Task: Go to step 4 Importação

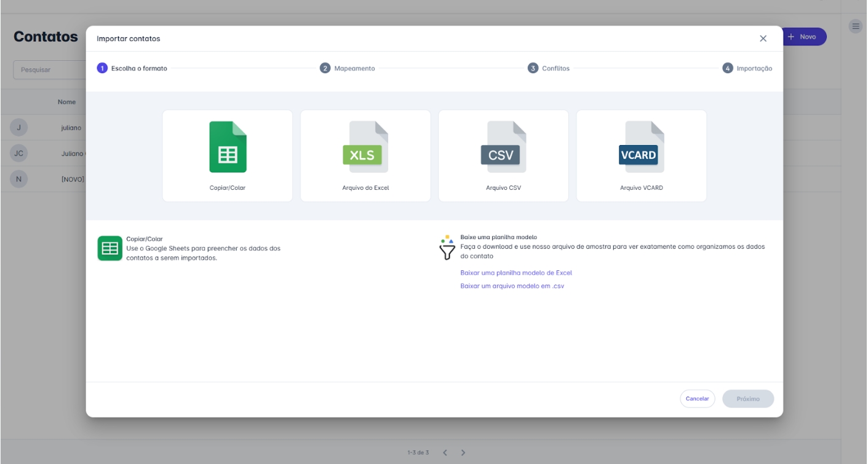Action: (x=747, y=68)
